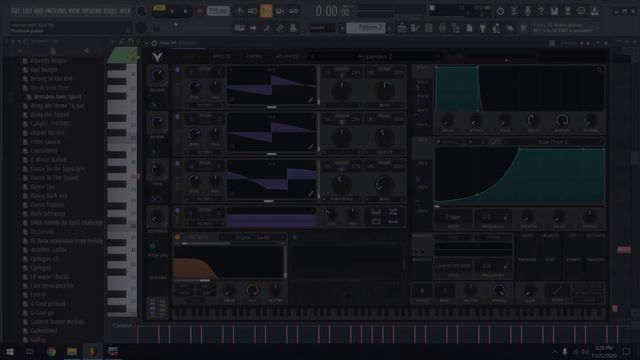The height and width of the screenshot is (360, 640).
Task: Click the save disk icon in the top toolbar
Action: (x=554, y=11)
